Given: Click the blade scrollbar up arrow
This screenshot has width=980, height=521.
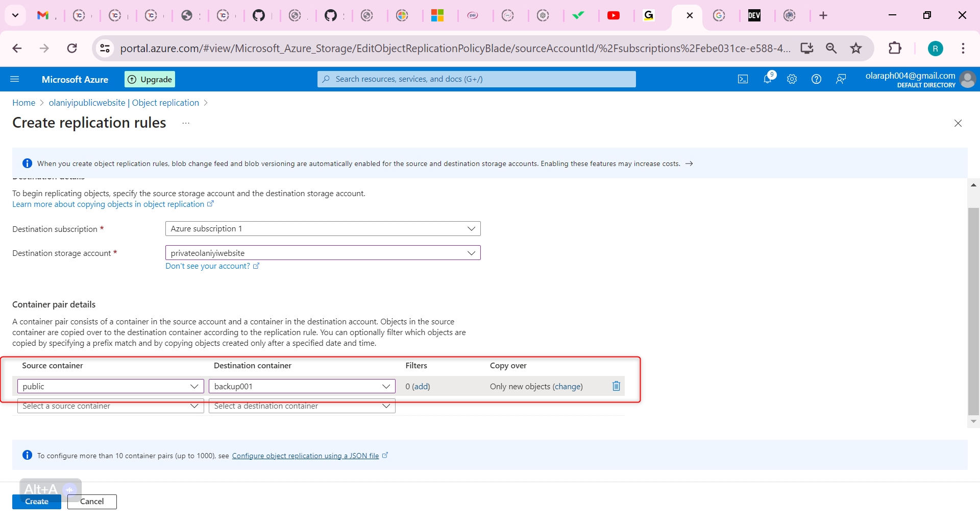Looking at the screenshot, I should (x=974, y=185).
